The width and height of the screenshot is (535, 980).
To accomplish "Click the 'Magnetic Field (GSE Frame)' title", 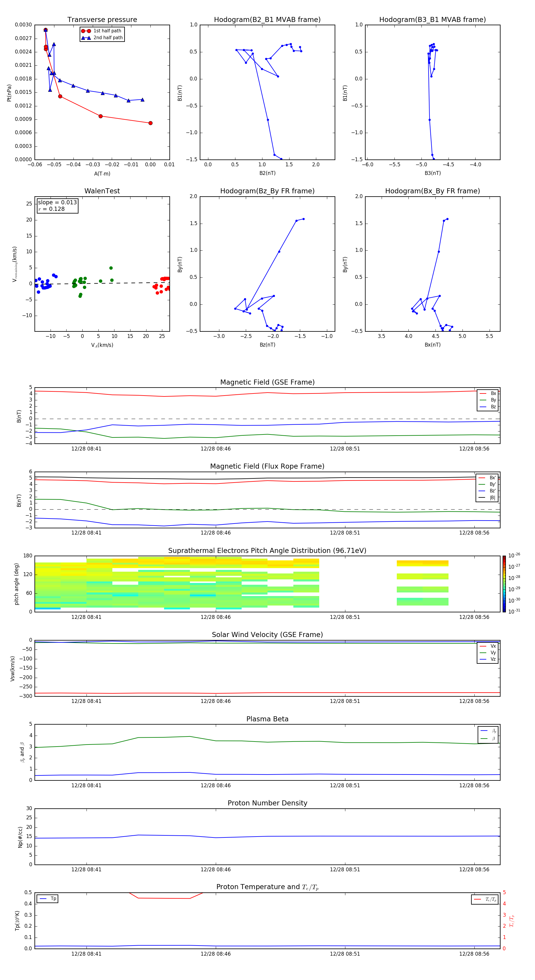I will (x=267, y=382).
